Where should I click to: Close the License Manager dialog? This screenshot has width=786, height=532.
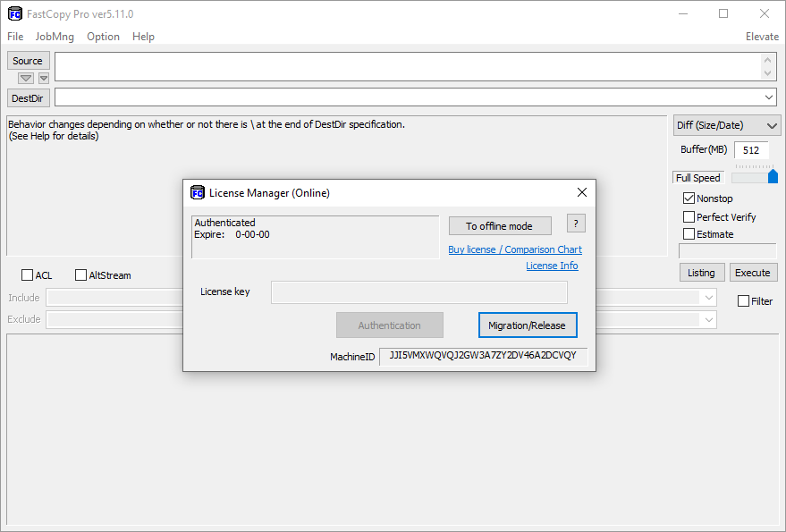click(581, 192)
